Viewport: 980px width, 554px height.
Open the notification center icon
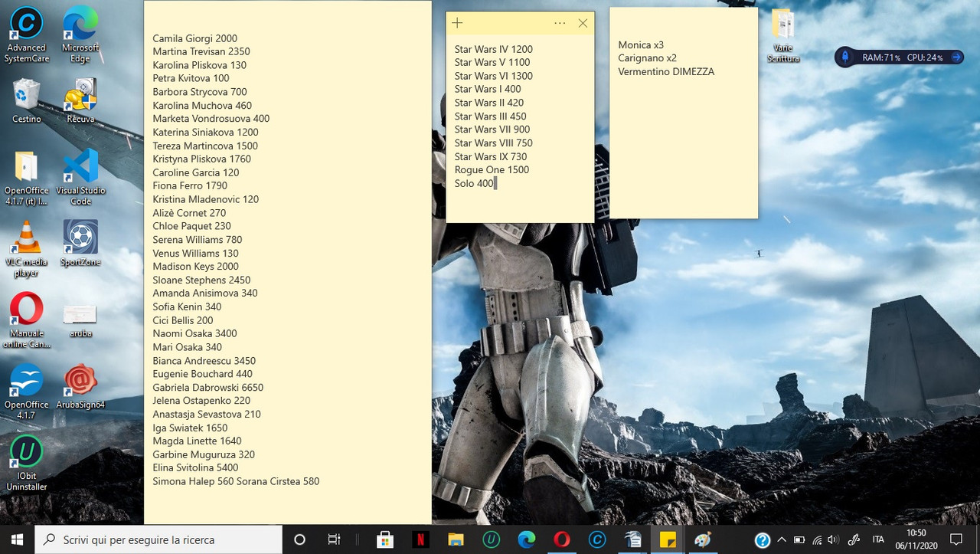[x=955, y=539]
